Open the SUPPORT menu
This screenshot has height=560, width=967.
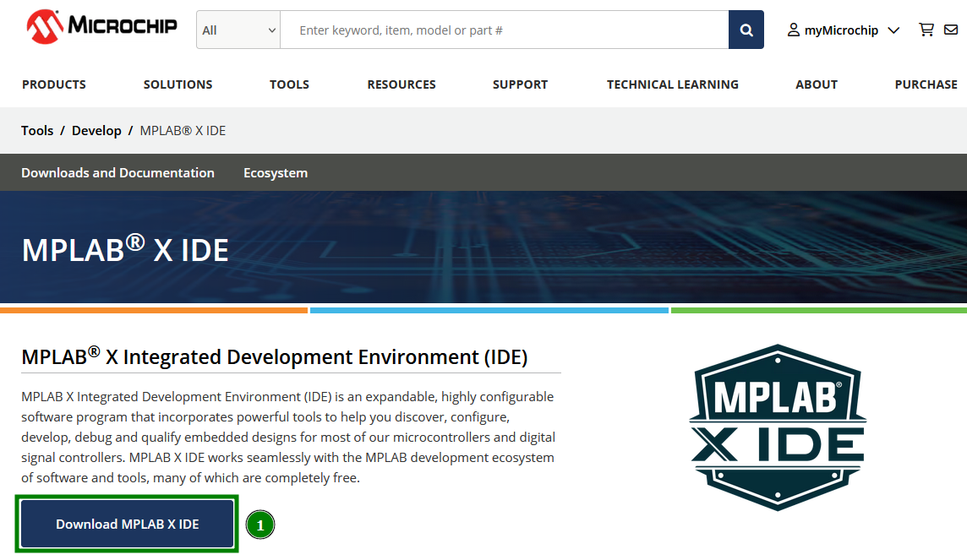(521, 84)
